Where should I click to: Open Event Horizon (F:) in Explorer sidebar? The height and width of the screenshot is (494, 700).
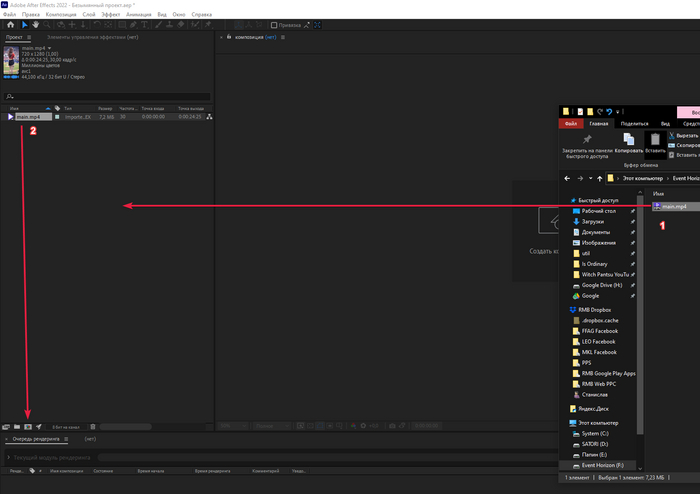[603, 465]
